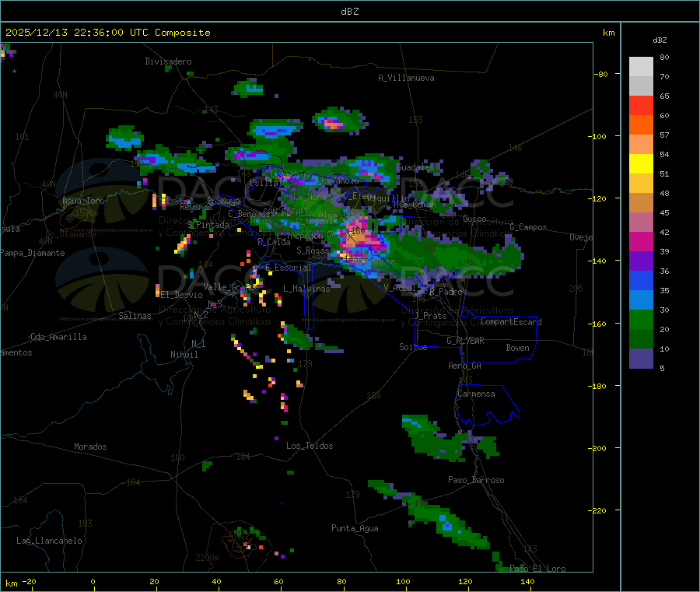Viewport: 700px width, 592px height.
Task: Click the G_Campos location label
Action: 529,227
